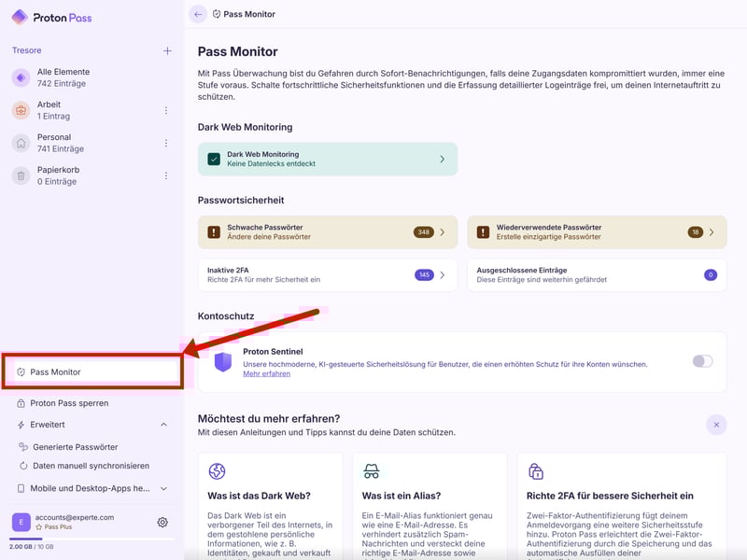Screen dimensions: 747x560
Task: Open the Dark Web Monitoring card
Action: click(x=328, y=160)
